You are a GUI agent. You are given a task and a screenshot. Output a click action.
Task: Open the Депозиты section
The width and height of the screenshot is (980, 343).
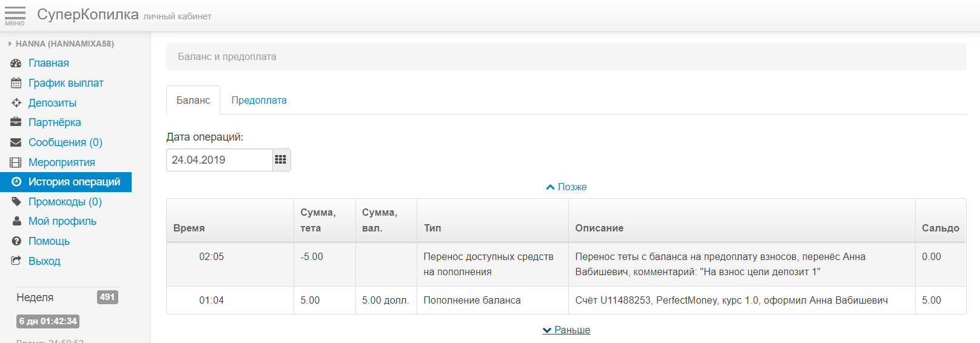(52, 103)
